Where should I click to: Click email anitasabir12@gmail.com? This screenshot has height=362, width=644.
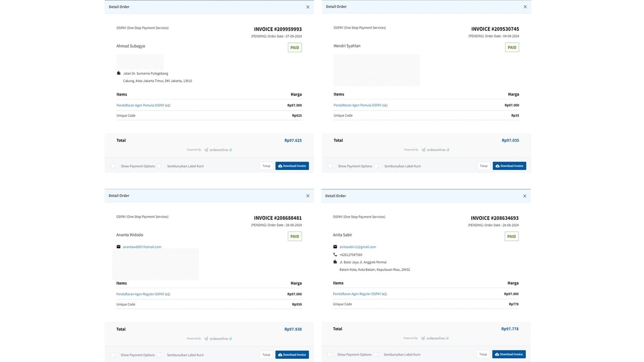pyautogui.click(x=357, y=247)
